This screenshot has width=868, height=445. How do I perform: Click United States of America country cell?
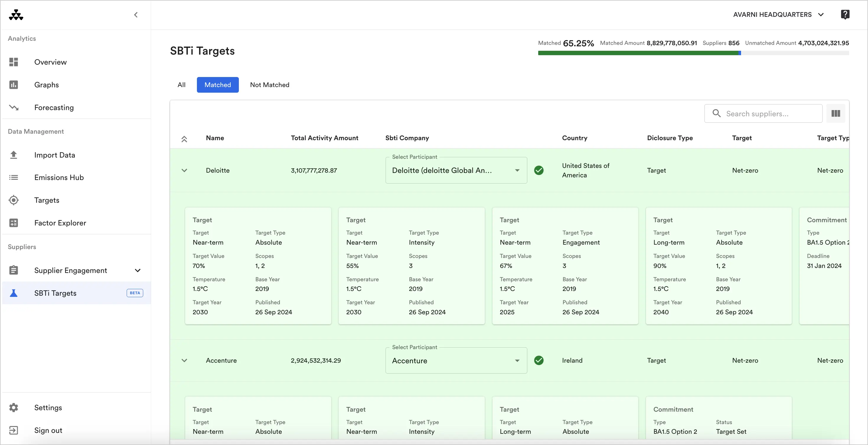[586, 171]
